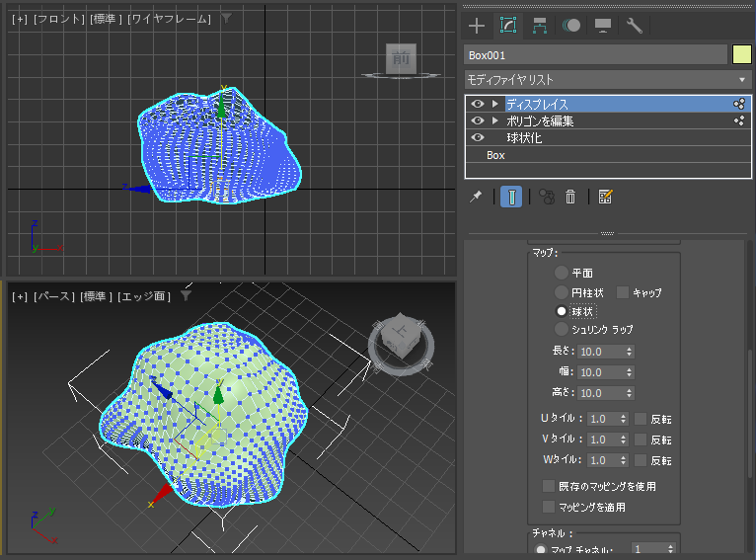Enable the キャップ checkbox
756x560 pixels.
pos(623,292)
